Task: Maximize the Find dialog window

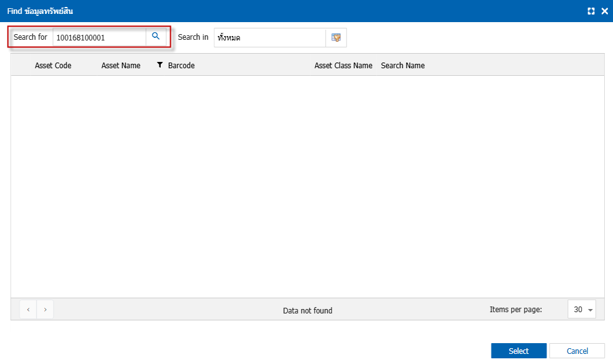Action: (591, 11)
